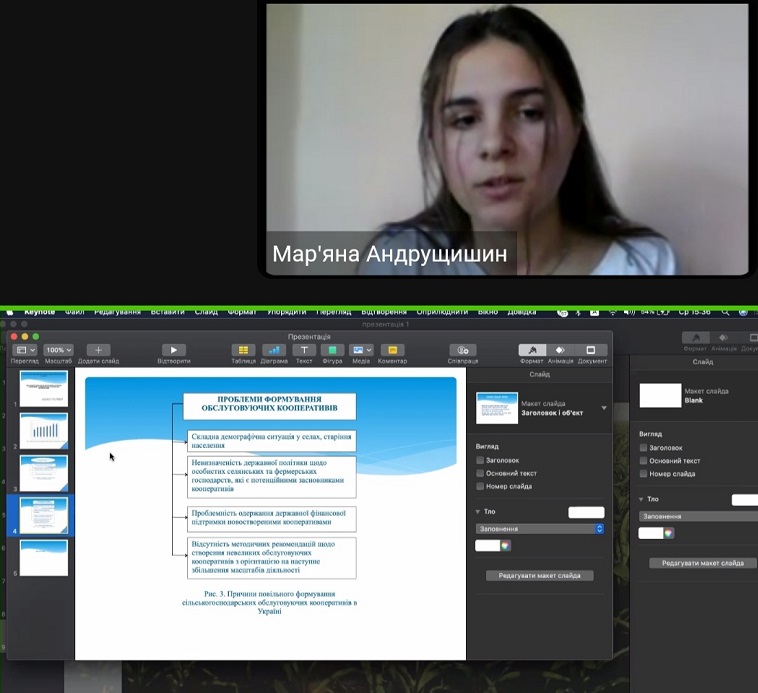Open the Упорядити menu in menu bar
The width and height of the screenshot is (758, 693).
tap(287, 312)
